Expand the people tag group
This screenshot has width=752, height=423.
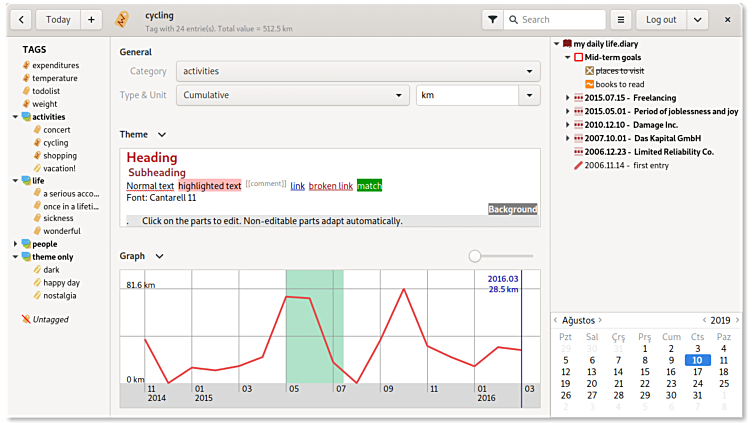coord(15,243)
